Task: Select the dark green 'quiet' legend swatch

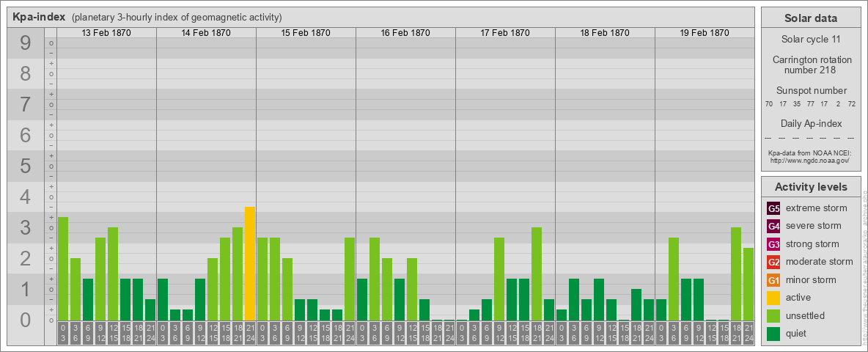Action: tap(773, 334)
